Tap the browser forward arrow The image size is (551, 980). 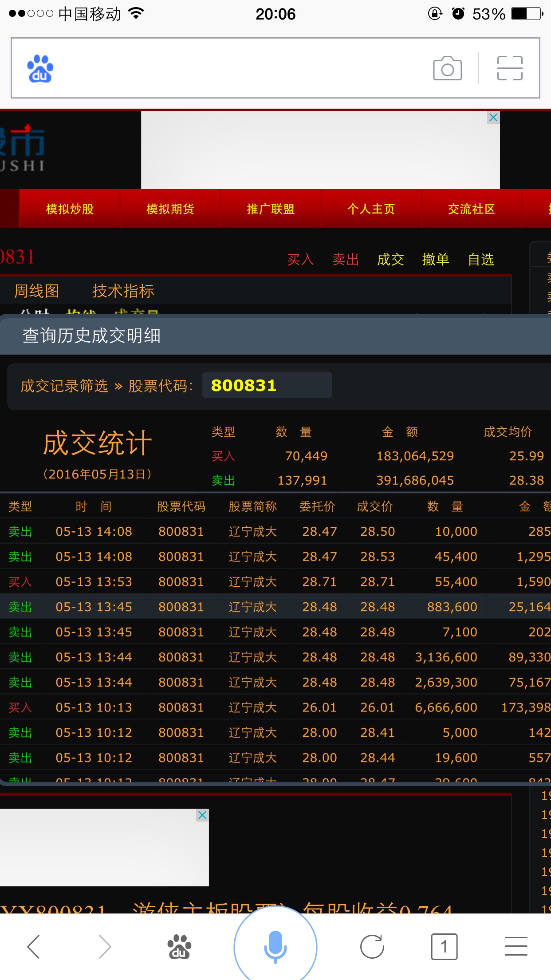point(105,947)
